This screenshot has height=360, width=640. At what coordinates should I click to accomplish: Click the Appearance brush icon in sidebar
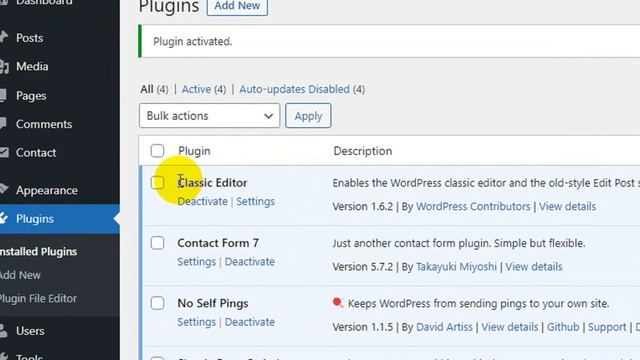pos(4,189)
